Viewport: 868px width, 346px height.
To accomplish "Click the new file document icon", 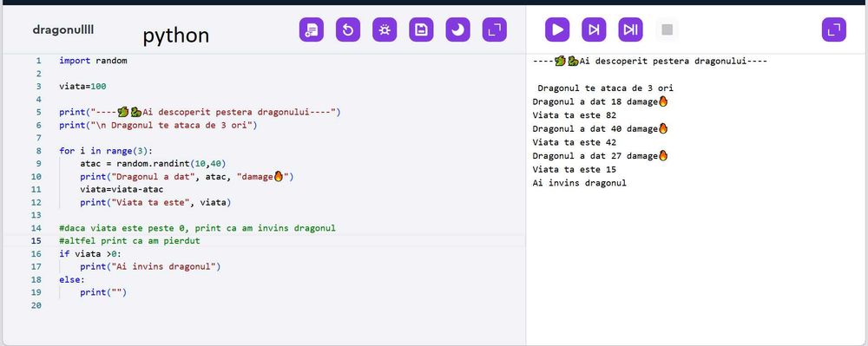I will click(x=312, y=29).
